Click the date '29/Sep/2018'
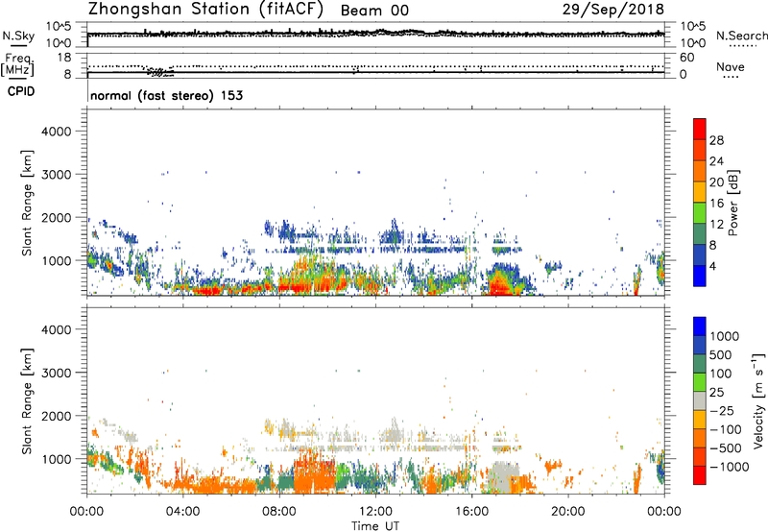 tap(613, 10)
